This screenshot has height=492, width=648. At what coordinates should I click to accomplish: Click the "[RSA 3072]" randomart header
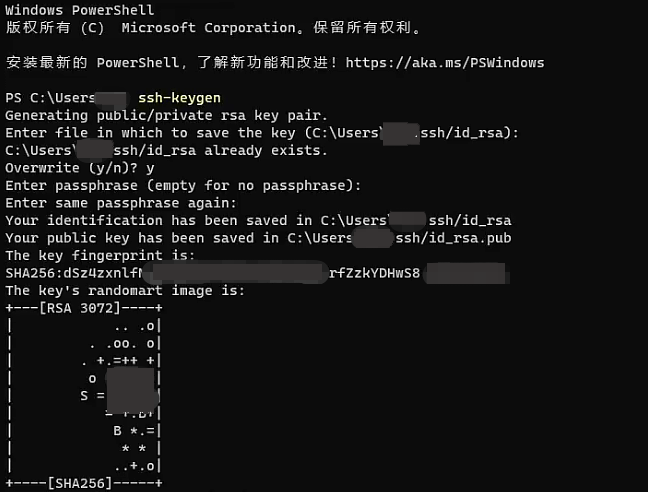[x=80, y=308]
